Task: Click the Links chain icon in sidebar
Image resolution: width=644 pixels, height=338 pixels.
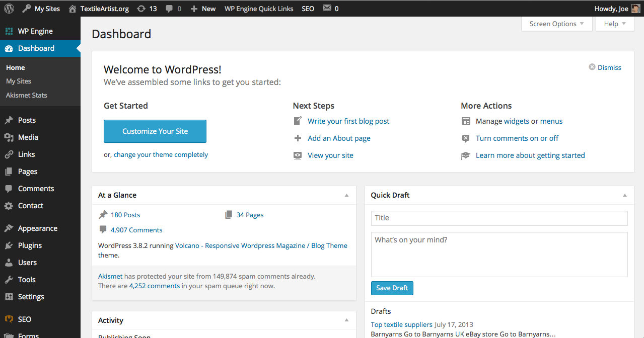Action: [9, 154]
